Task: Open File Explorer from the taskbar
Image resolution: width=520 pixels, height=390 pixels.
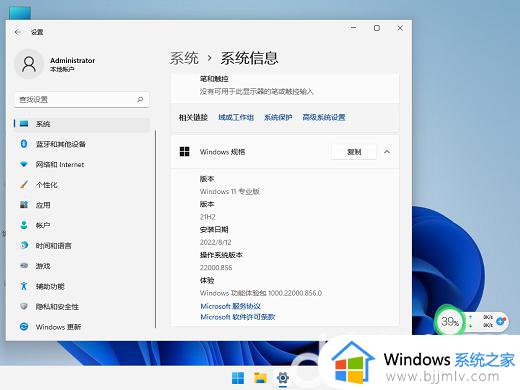Action: tap(260, 378)
